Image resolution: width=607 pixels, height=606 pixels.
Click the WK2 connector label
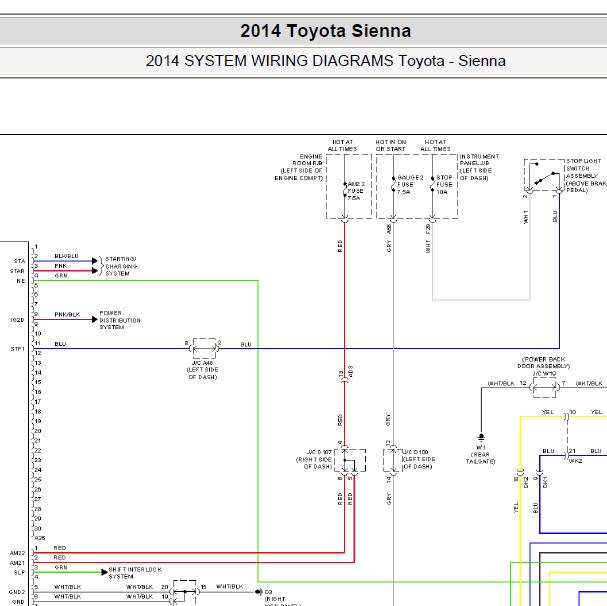[575, 461]
